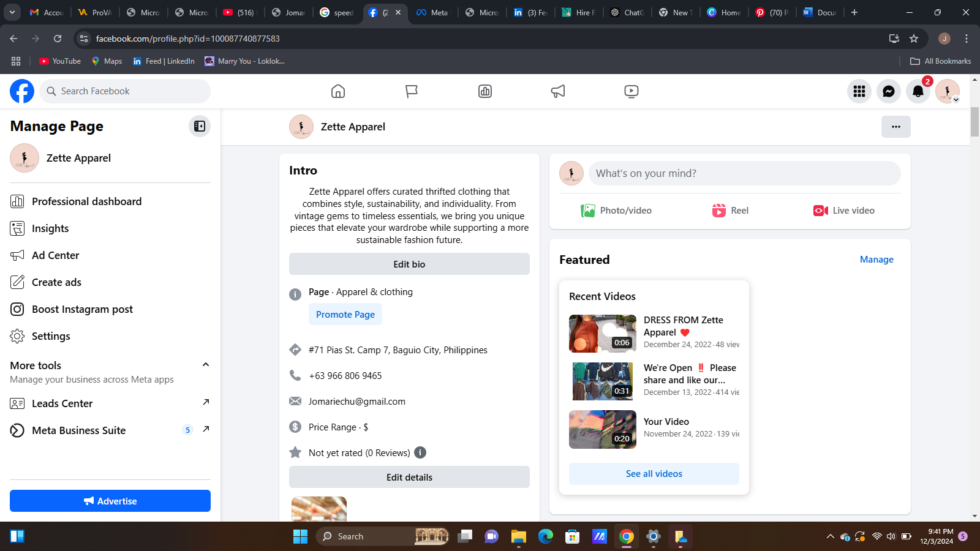Image resolution: width=980 pixels, height=551 pixels.
Task: Play the Your Video thumbnail
Action: [603, 429]
